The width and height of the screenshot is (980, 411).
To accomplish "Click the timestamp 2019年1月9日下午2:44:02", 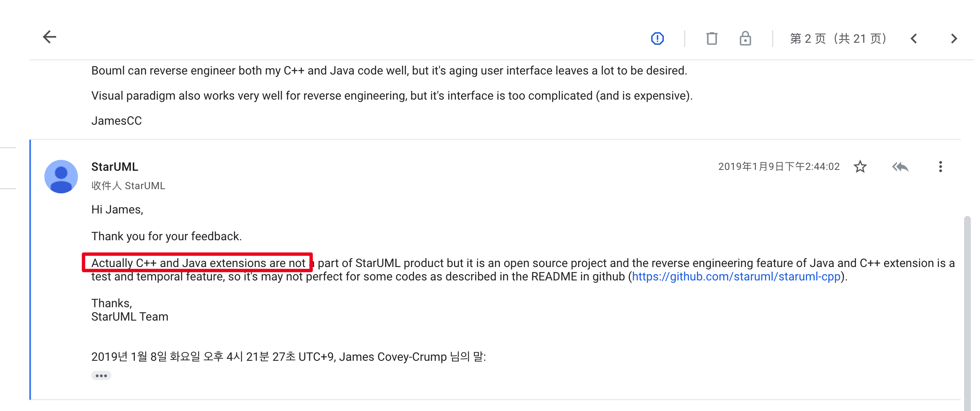I will (779, 167).
